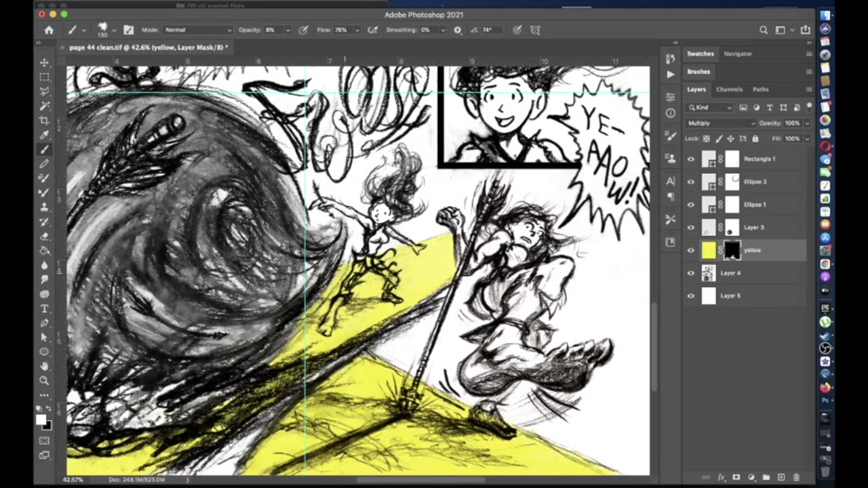Open the Flow slider dropdown
This screenshot has width=868, height=488.
click(x=357, y=30)
